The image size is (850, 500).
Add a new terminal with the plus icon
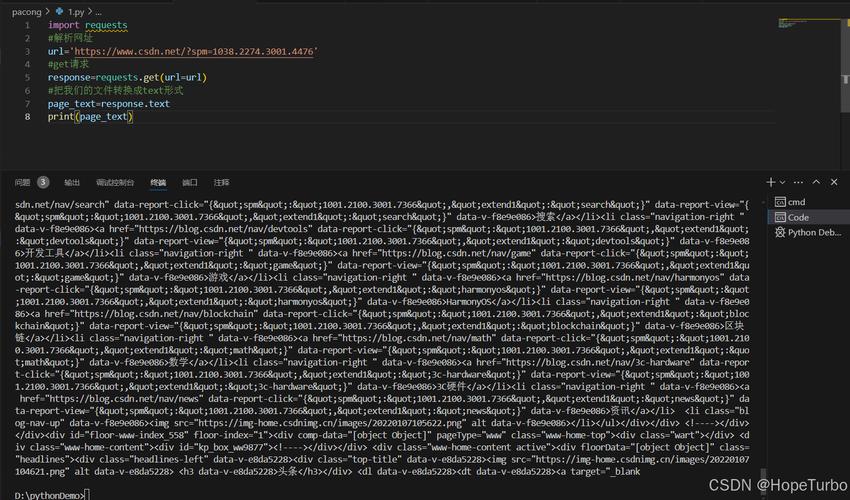point(770,182)
